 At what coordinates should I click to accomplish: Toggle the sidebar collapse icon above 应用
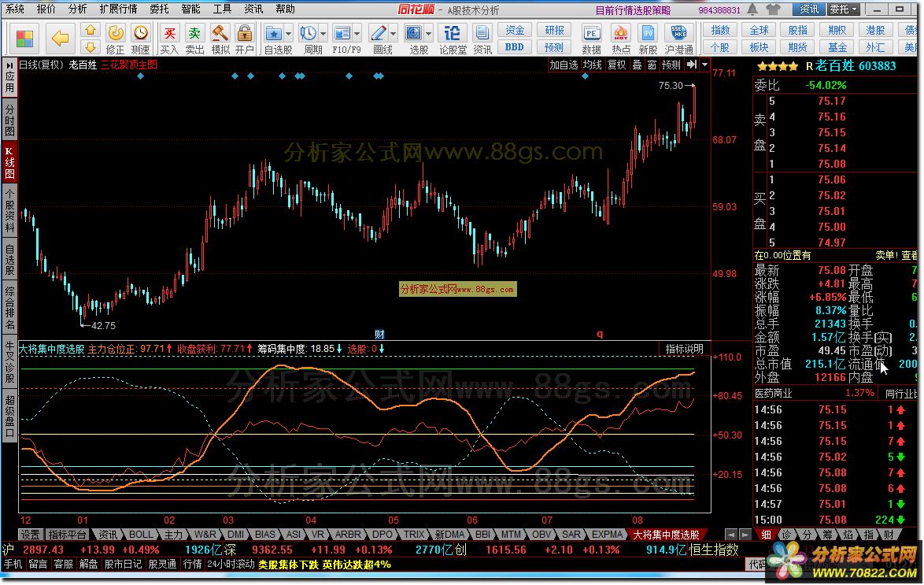click(x=9, y=64)
